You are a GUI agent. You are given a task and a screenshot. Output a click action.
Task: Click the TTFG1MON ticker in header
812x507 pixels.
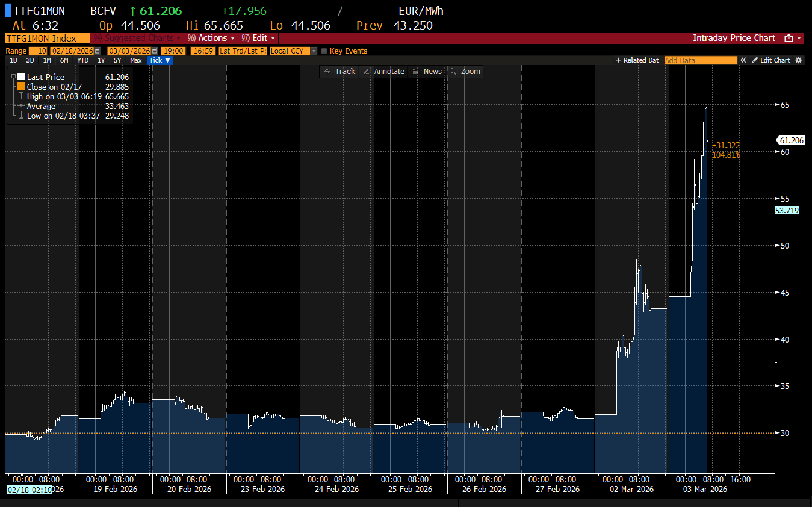(x=39, y=11)
